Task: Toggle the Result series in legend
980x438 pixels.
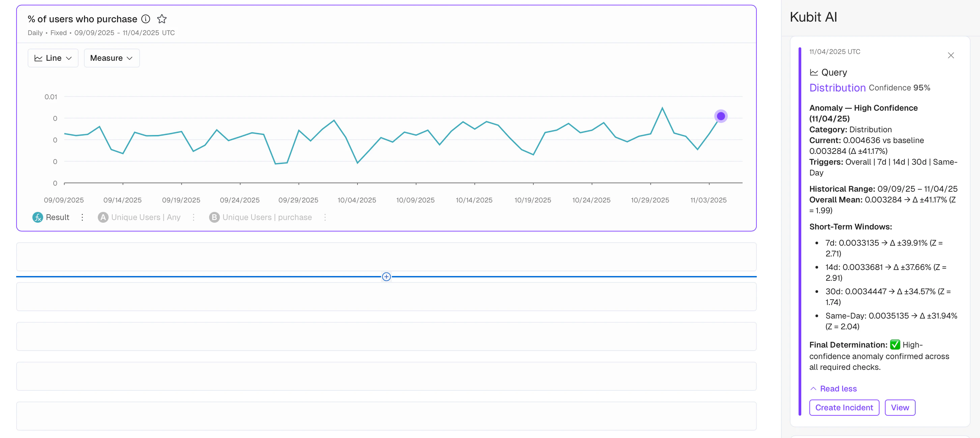Action: (57, 217)
